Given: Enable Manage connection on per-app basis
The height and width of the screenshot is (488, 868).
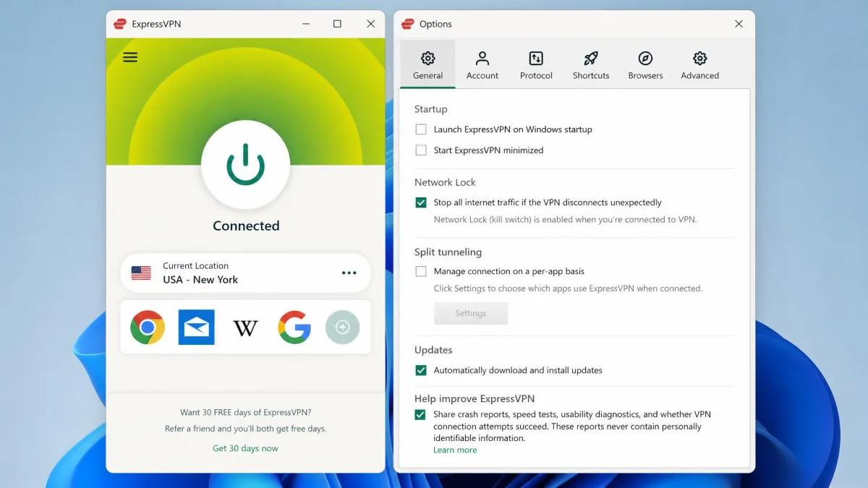Looking at the screenshot, I should 421,272.
